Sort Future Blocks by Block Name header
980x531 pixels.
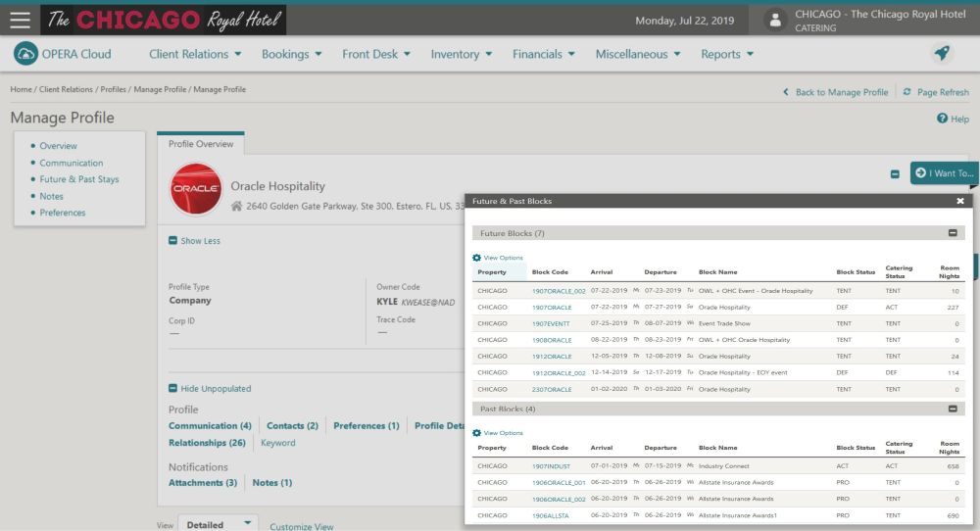pyautogui.click(x=717, y=271)
